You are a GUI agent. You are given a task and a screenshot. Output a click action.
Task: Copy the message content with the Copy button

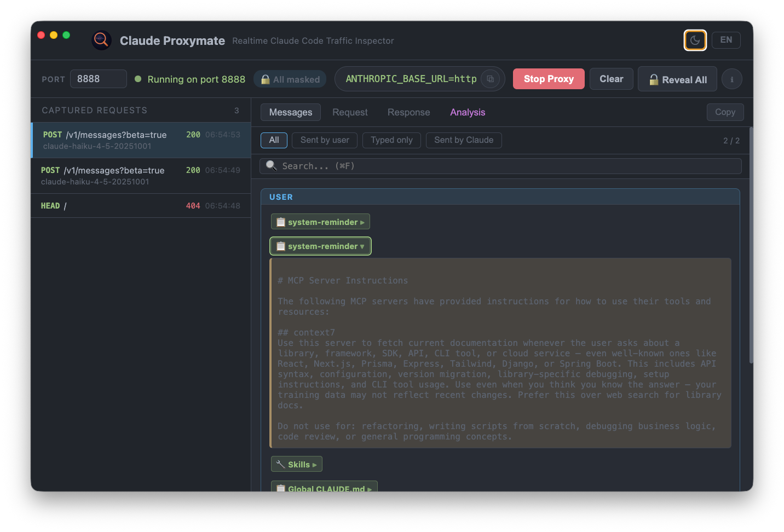pos(725,112)
